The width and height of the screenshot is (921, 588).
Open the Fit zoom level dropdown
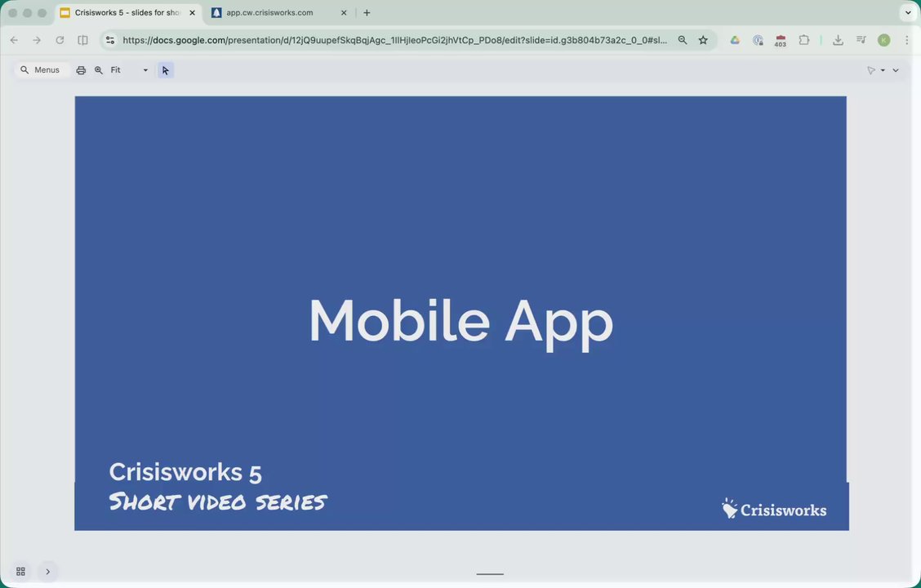click(x=129, y=70)
